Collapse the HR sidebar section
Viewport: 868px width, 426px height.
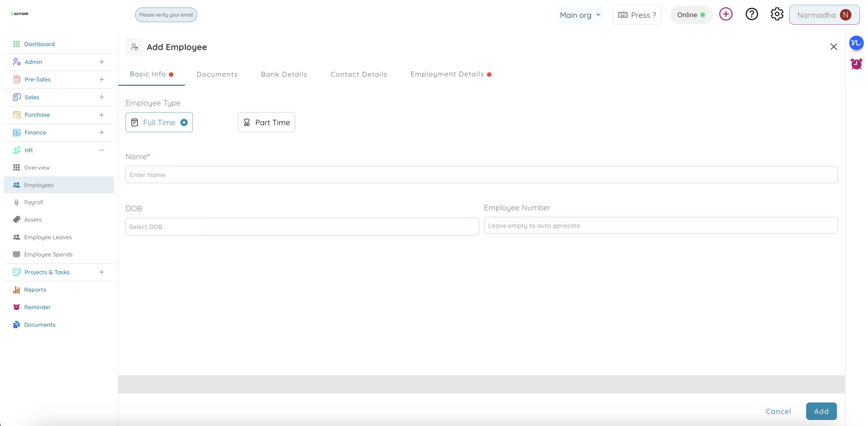(101, 150)
